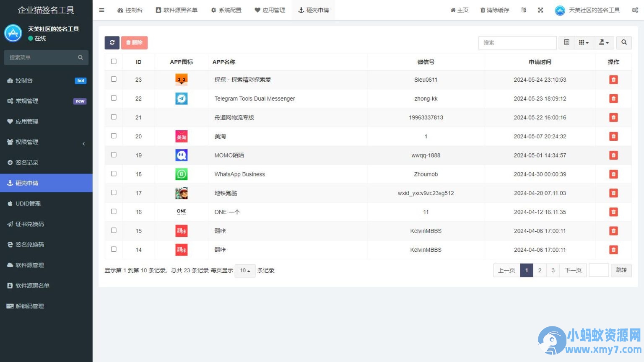Delete the WhatsApp Business record

coord(613,174)
